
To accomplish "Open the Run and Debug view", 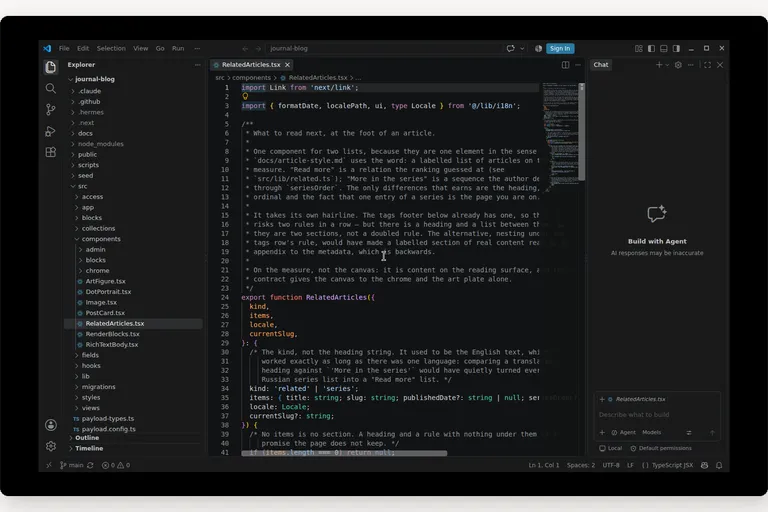I will 50,131.
